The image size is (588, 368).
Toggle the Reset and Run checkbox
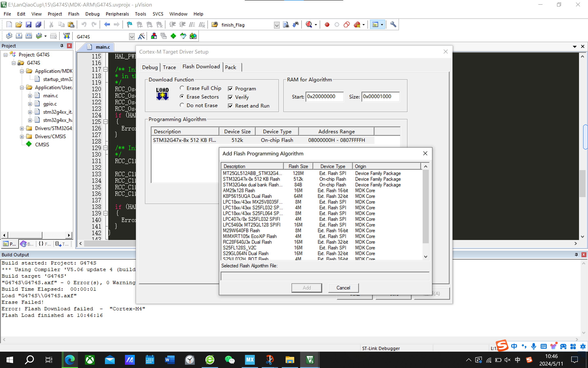(230, 106)
